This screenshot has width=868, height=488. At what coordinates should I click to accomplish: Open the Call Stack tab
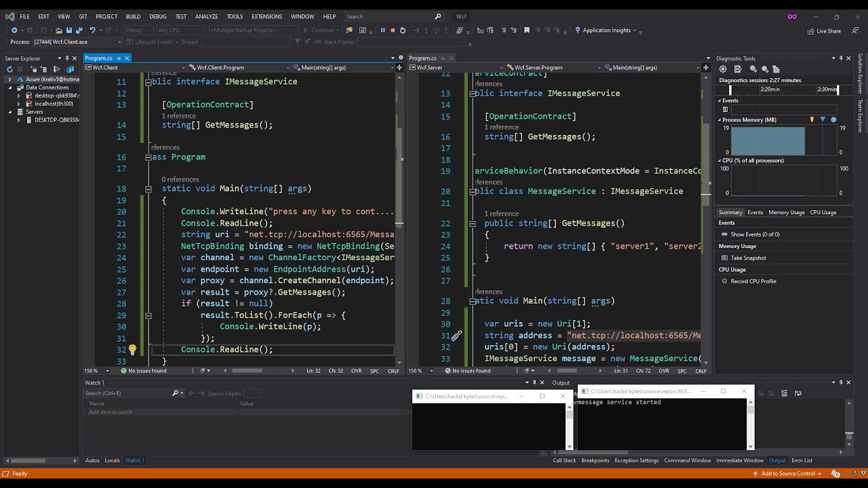click(564, 460)
